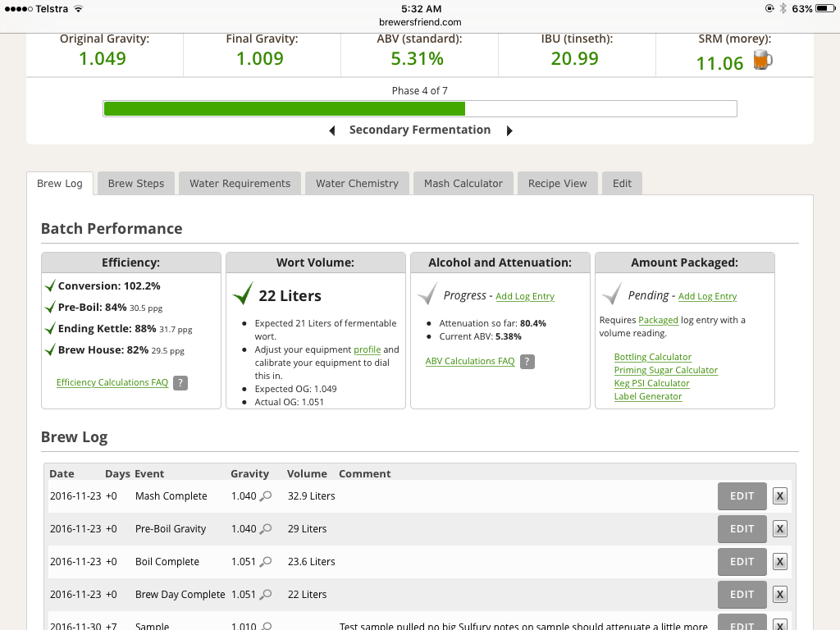Add Log Entry under Alcohol and Attenuation

(x=525, y=296)
